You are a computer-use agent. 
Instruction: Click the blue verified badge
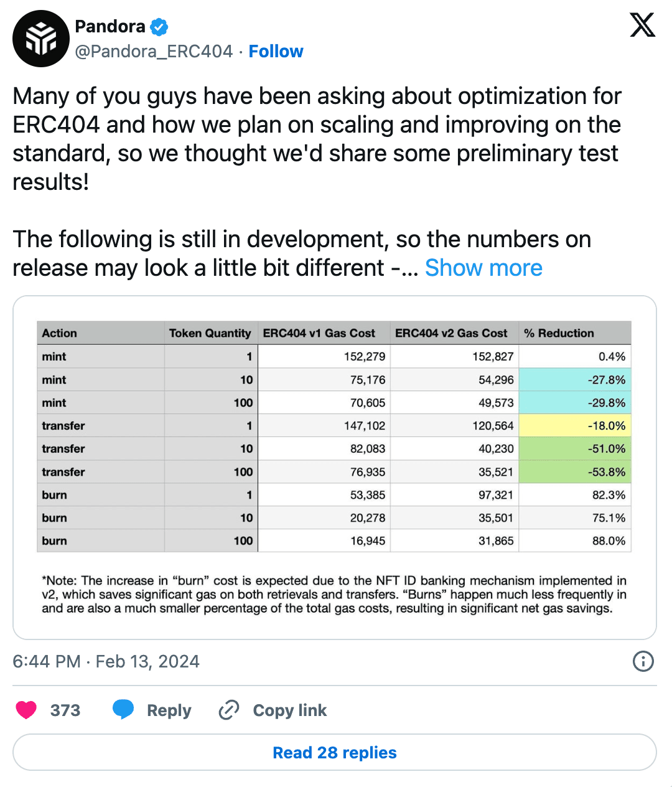pos(159,27)
